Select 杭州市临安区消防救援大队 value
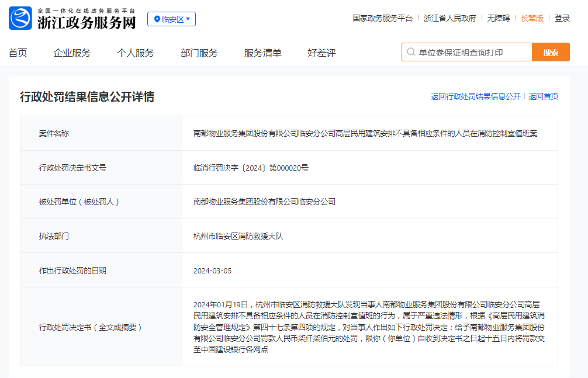Image resolution: width=588 pixels, height=378 pixels. pos(238,236)
